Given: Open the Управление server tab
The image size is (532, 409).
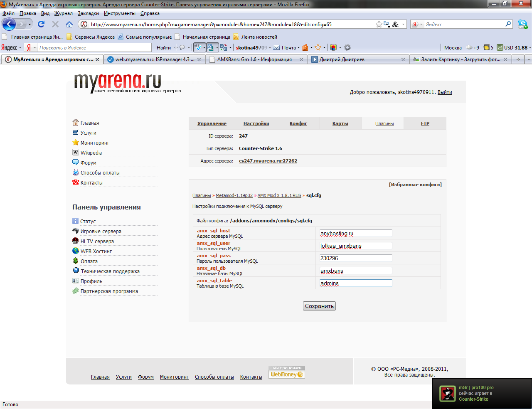Looking at the screenshot, I should pyautogui.click(x=212, y=123).
